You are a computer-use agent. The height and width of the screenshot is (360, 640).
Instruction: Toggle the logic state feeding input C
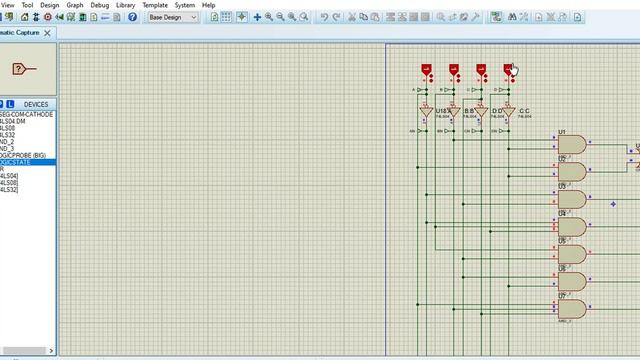[x=481, y=70]
